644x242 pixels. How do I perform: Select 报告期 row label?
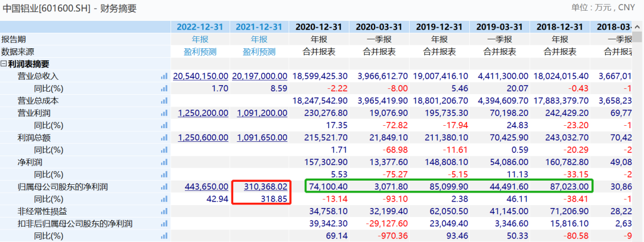pos(14,39)
